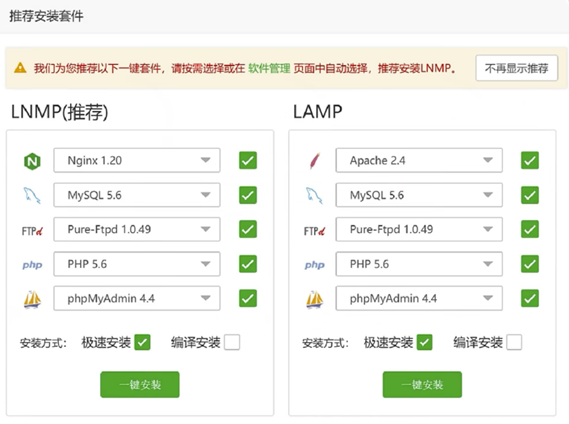Open phpMyAdmin 4.4 dropdown in LNMP
Screen dimensions: 569x424
(x=137, y=298)
